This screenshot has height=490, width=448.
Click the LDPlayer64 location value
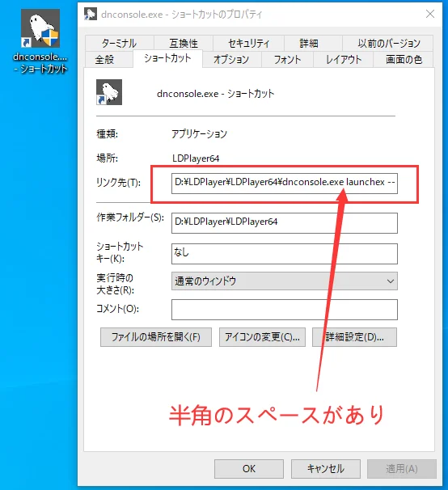point(196,158)
